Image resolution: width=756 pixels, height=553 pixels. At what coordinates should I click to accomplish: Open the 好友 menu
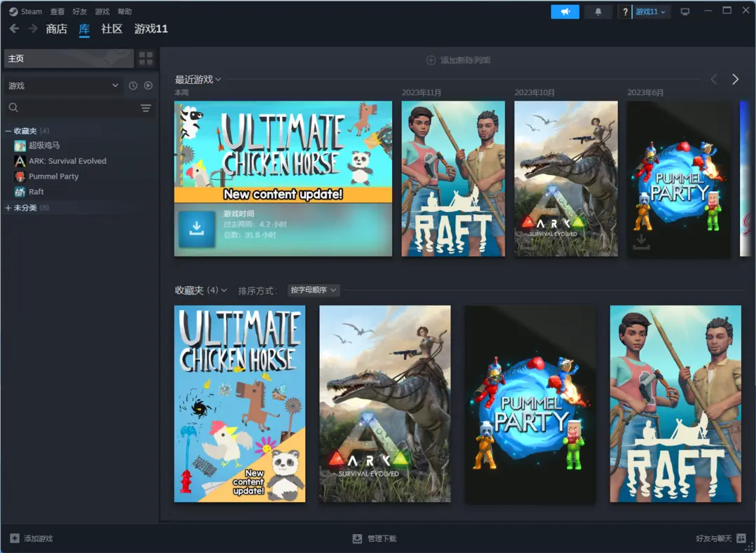point(80,12)
